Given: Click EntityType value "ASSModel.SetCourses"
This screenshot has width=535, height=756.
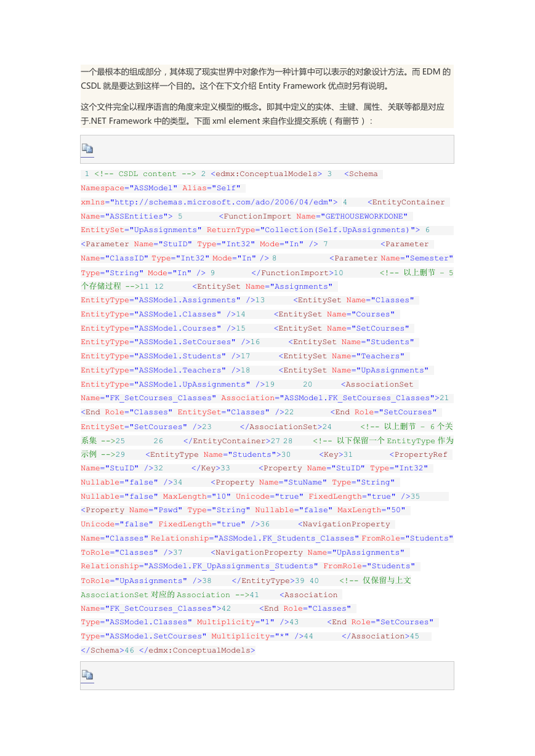Looking at the screenshot, I should point(185,342).
